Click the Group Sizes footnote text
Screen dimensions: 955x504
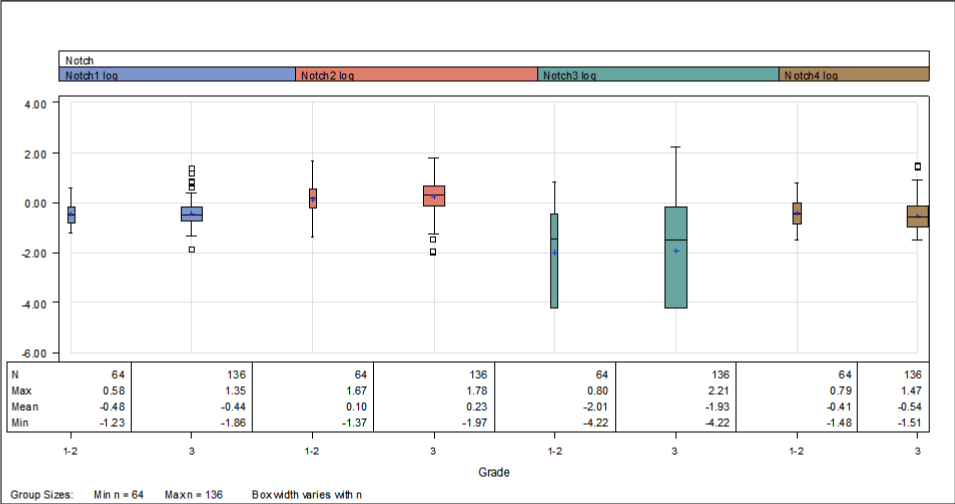[x=41, y=495]
